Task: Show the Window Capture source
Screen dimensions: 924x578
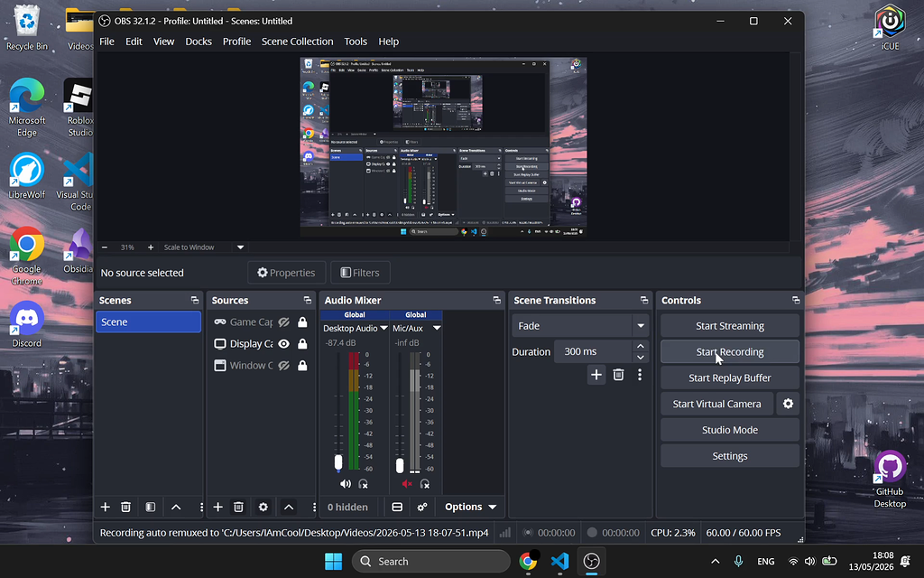Action: click(284, 366)
